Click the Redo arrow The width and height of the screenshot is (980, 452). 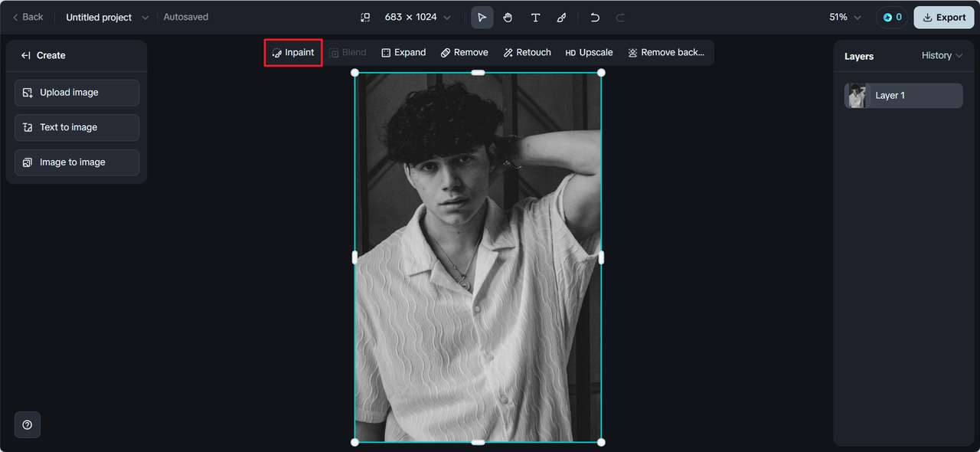(621, 17)
